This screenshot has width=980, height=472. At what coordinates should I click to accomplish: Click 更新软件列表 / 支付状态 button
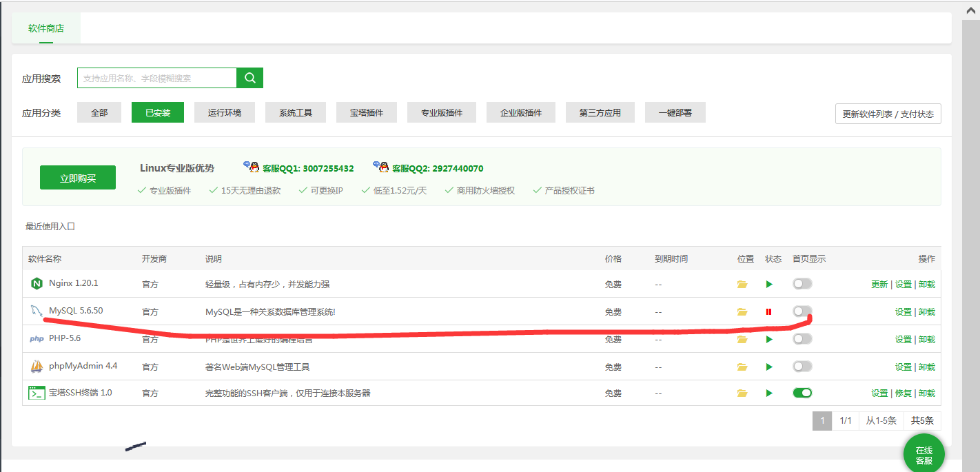coord(888,114)
